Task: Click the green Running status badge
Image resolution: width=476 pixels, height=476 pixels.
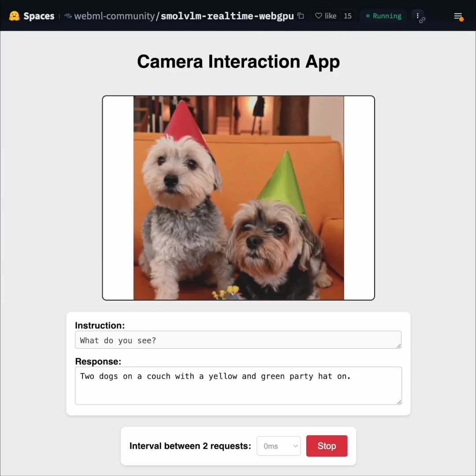Action: point(383,16)
